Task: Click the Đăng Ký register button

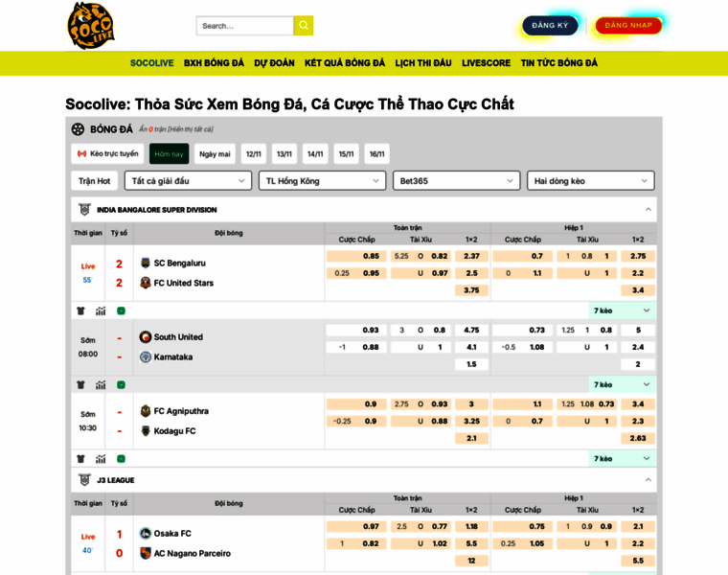Action: coord(550,26)
